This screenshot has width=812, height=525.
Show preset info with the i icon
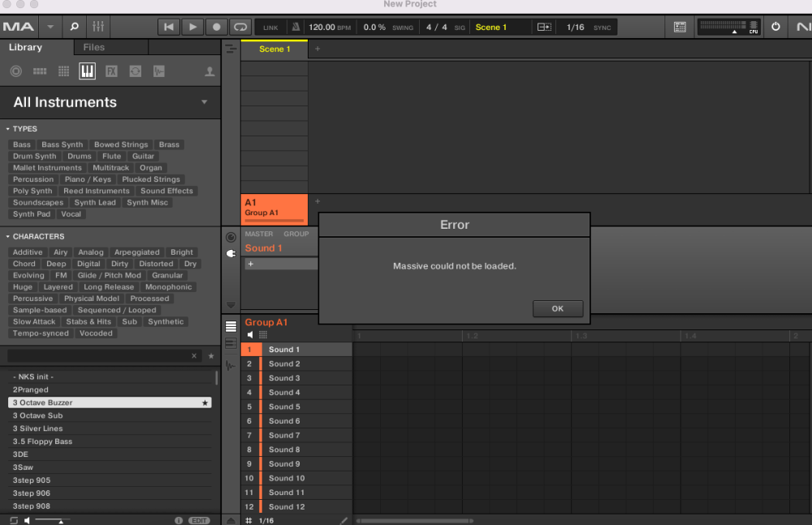point(179,520)
